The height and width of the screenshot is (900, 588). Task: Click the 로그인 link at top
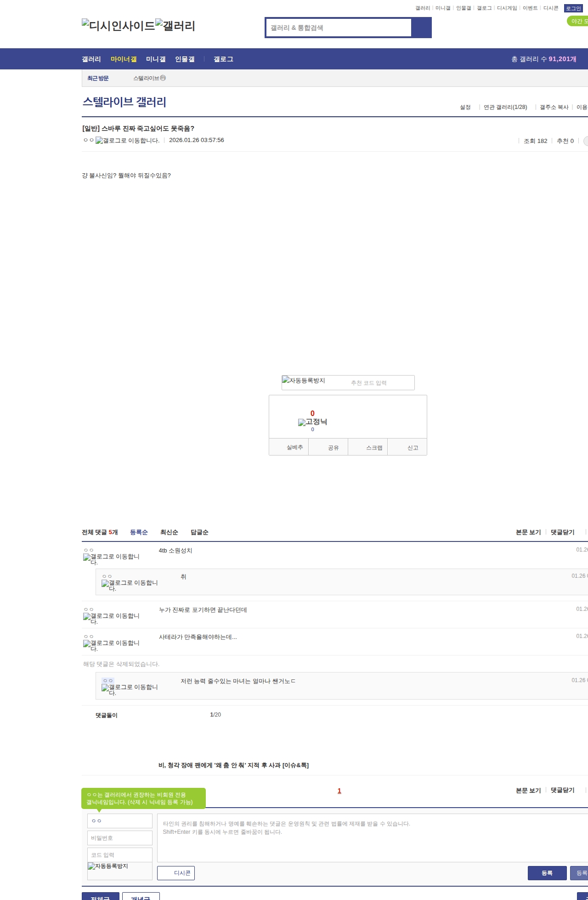click(573, 8)
